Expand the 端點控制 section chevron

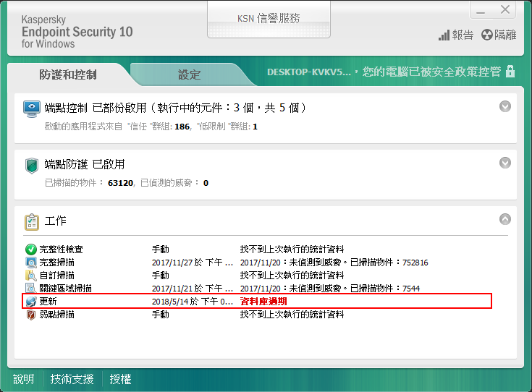coord(505,106)
